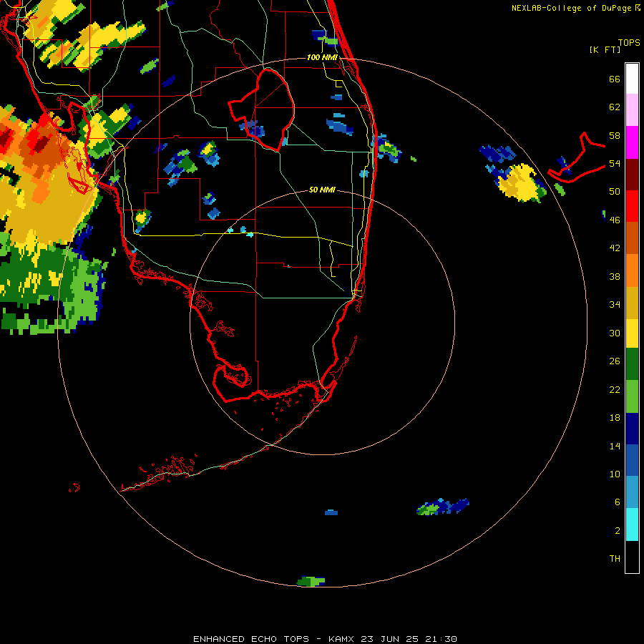Click the light pink legend swatch

tap(632, 110)
